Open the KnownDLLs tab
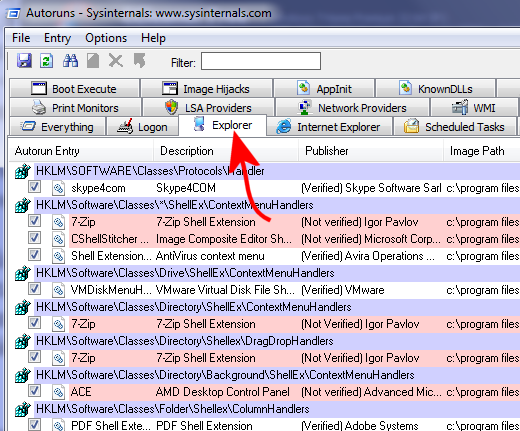This screenshot has height=431, width=520. 435,89
